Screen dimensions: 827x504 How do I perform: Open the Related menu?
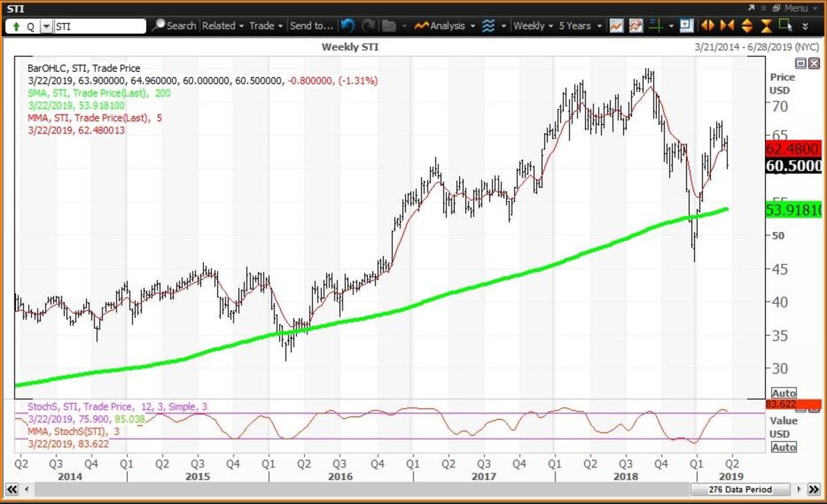click(223, 26)
